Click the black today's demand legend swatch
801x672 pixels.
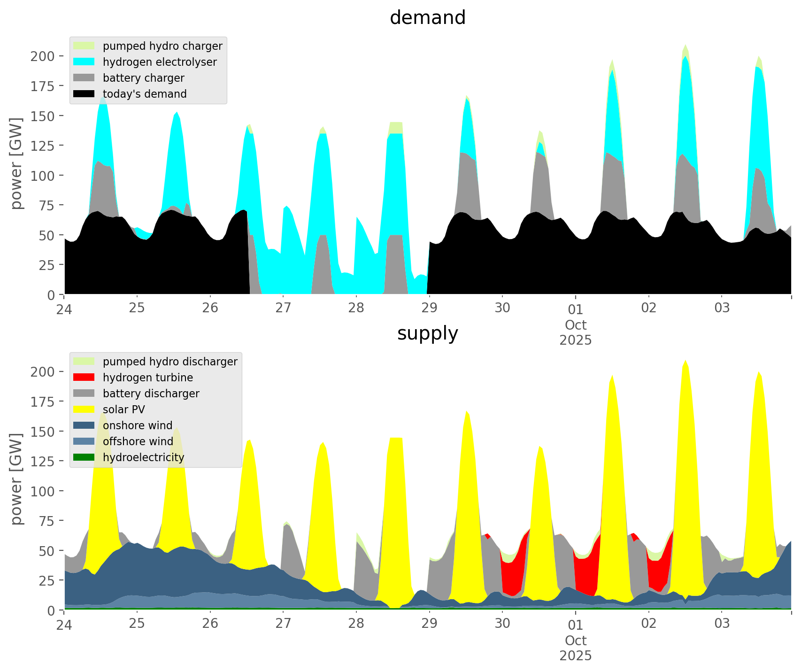click(x=84, y=94)
